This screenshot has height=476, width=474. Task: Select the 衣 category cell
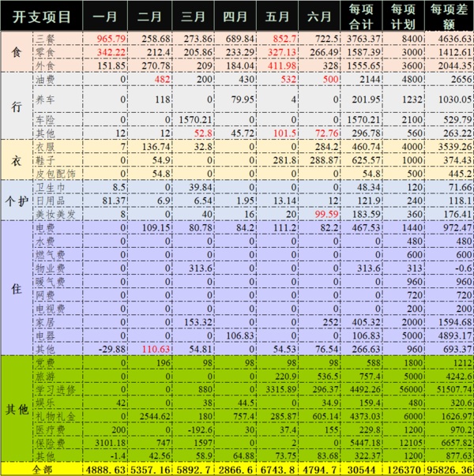[x=17, y=160]
